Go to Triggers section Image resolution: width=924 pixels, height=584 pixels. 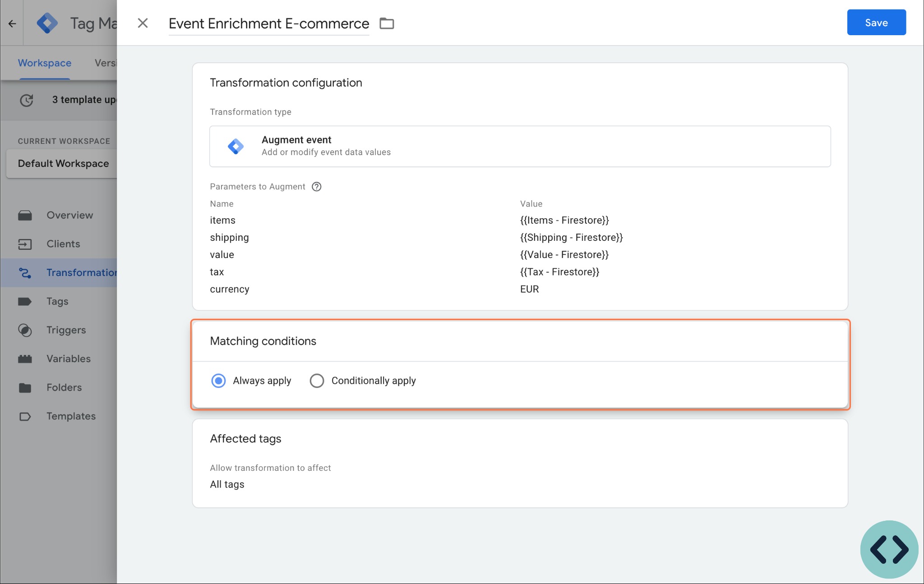[x=66, y=330]
